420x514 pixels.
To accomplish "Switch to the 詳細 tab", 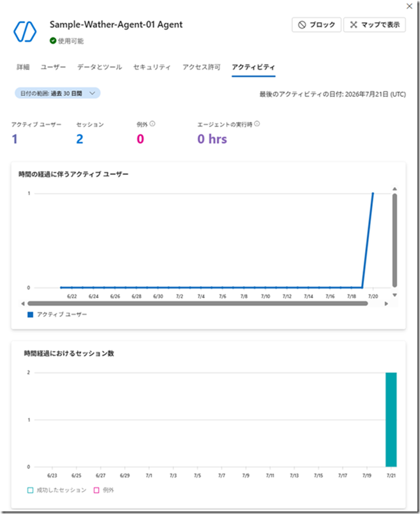I will (23, 67).
